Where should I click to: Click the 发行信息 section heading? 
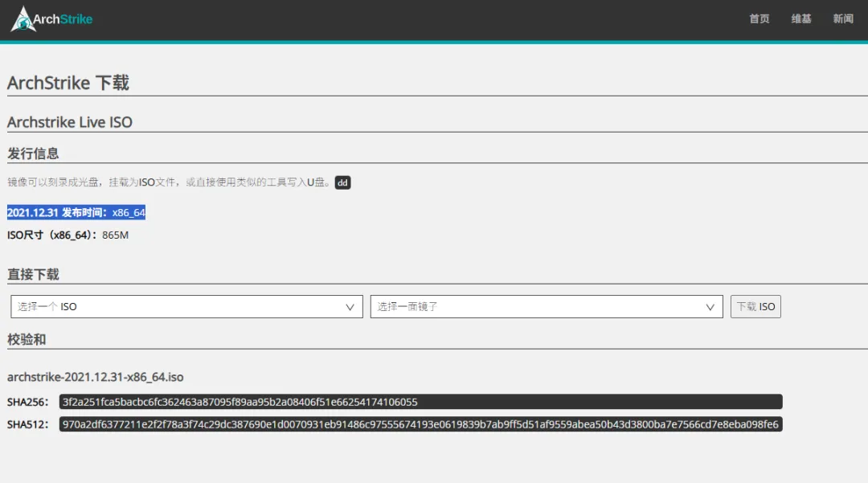point(33,153)
